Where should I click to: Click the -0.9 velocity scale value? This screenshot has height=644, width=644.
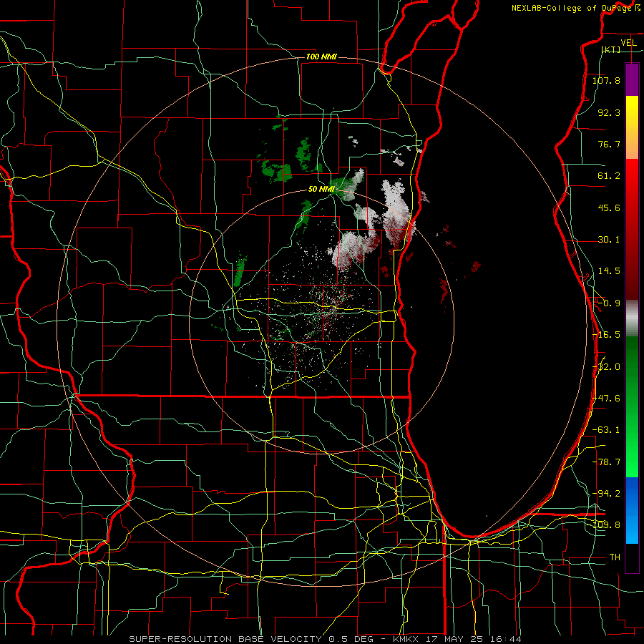click(x=609, y=303)
